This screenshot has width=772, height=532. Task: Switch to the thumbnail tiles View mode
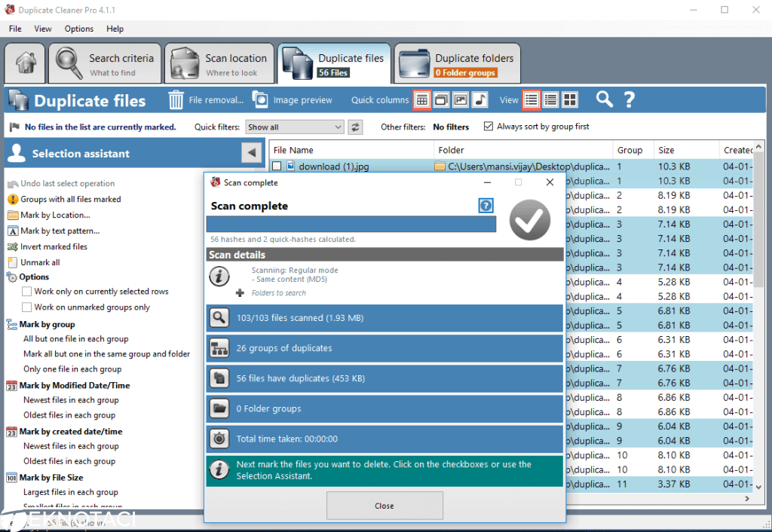(570, 100)
